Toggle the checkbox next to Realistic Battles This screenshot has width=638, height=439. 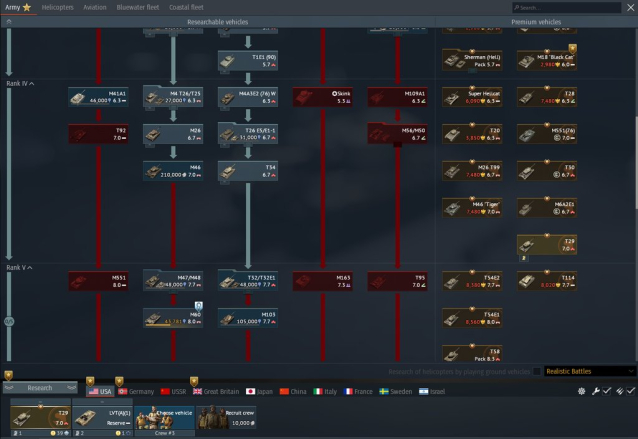[539, 371]
